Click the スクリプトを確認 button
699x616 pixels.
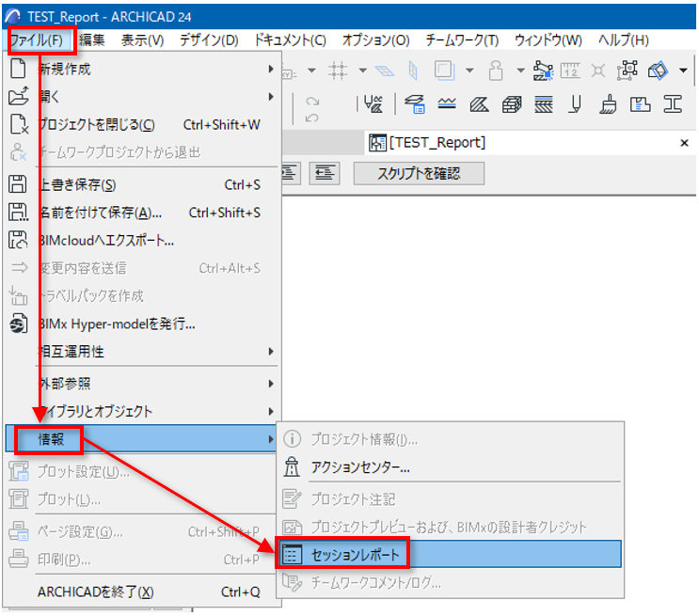pos(419,173)
